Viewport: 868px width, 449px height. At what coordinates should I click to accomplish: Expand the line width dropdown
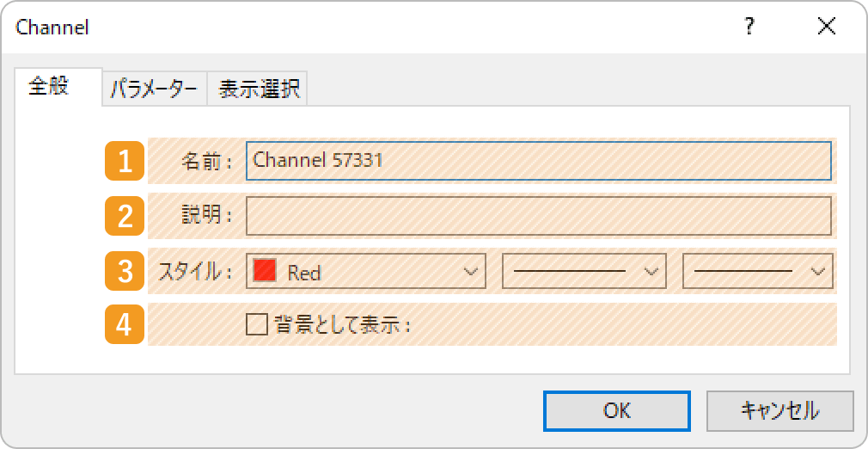(758, 271)
